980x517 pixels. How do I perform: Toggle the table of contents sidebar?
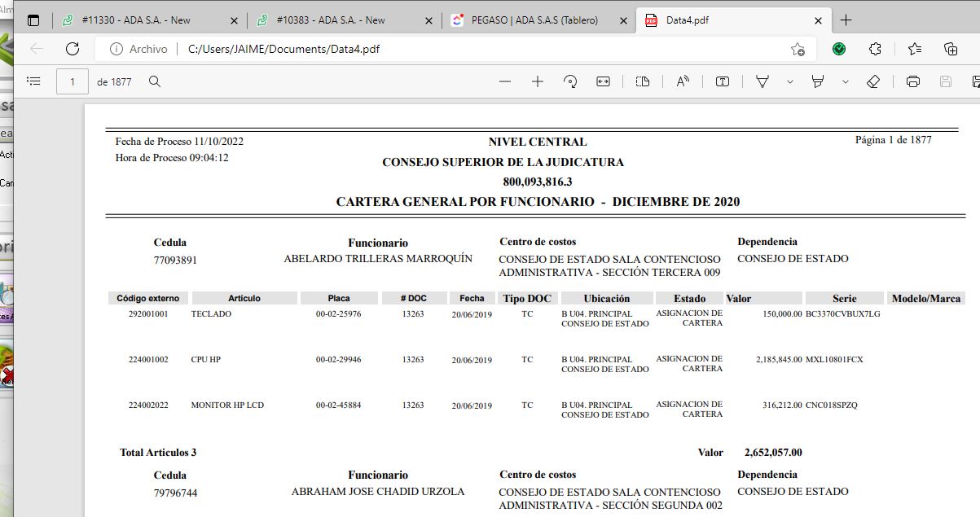[x=33, y=81]
